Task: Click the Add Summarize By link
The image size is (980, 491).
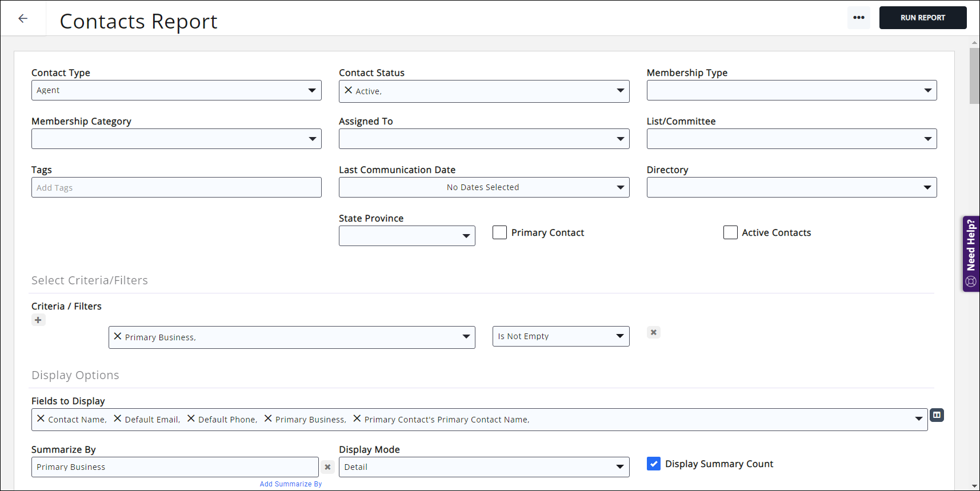Action: (290, 484)
